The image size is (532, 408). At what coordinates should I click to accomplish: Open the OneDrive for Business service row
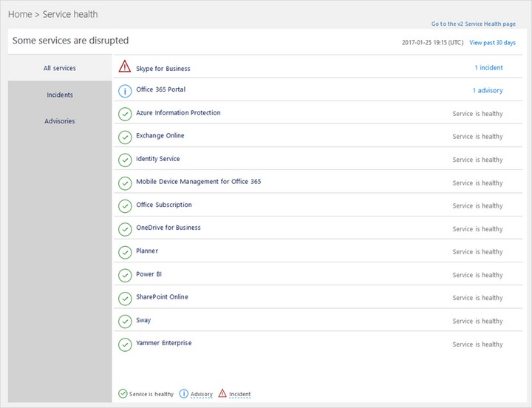168,228
